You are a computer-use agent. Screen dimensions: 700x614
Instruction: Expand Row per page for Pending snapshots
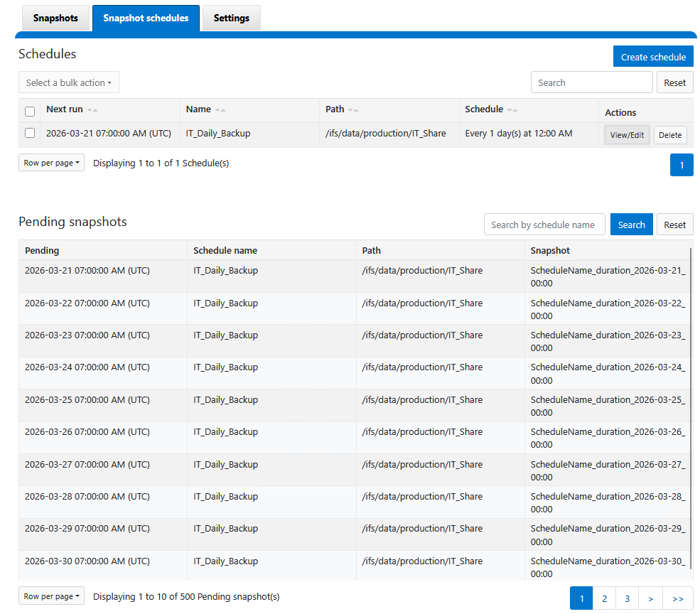(x=51, y=596)
